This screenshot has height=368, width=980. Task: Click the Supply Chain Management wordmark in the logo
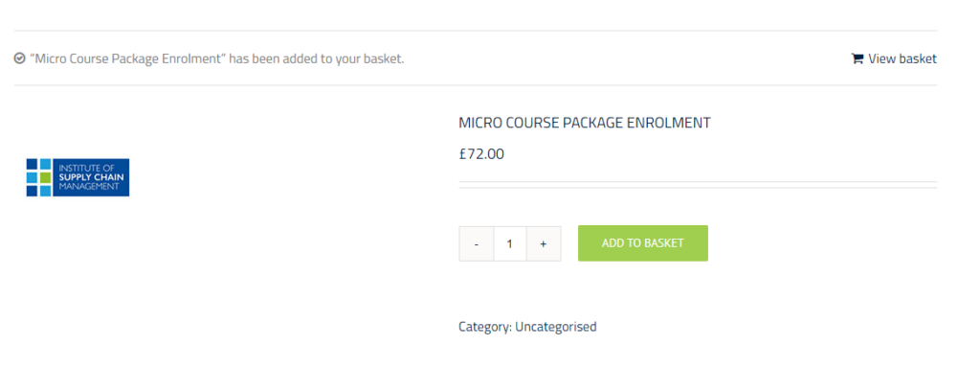[91, 177]
